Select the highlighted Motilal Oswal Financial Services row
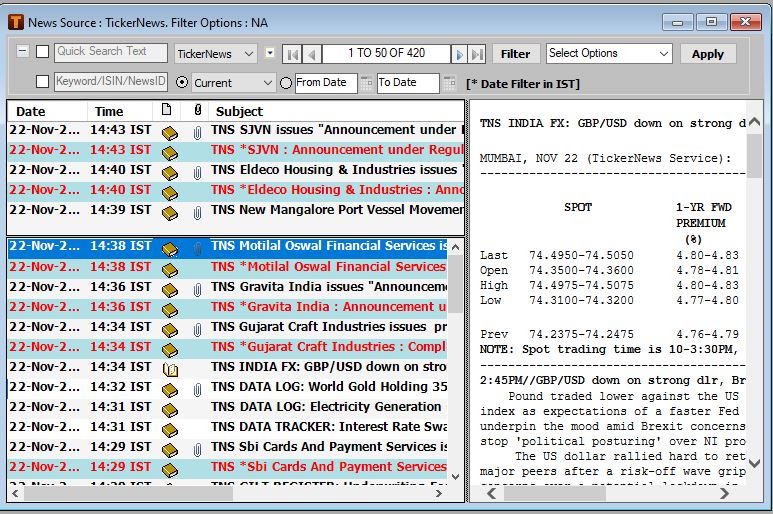 228,247
